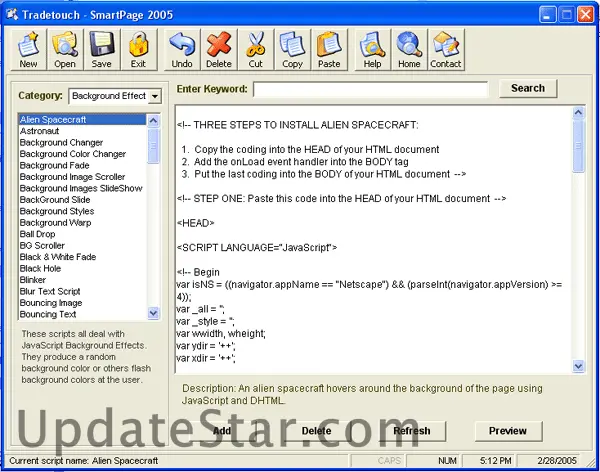Pick Background Images SlideShow entry

[x=82, y=189]
